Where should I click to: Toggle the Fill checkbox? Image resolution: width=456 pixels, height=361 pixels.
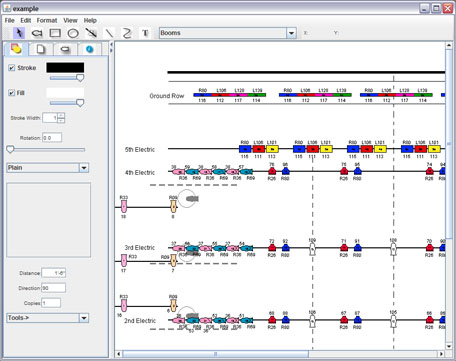pos(12,93)
